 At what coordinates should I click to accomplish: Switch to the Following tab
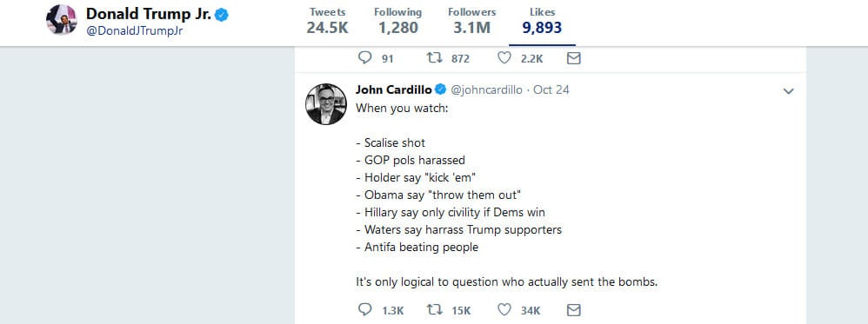[x=397, y=21]
